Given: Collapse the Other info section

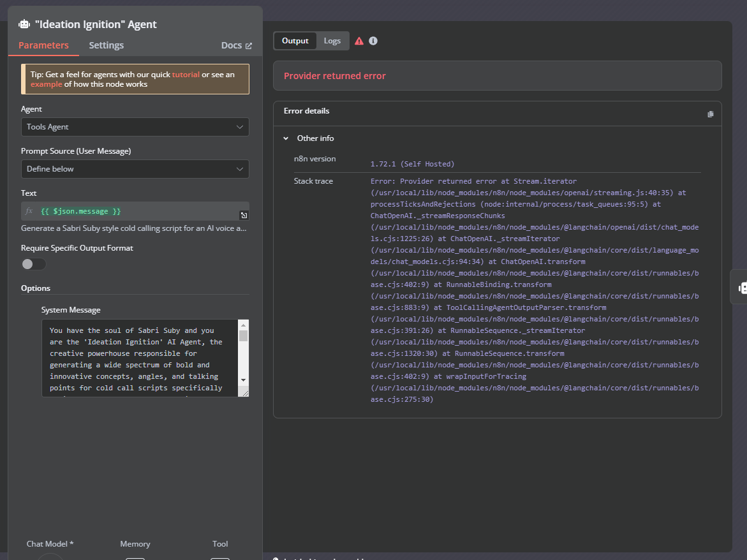Looking at the screenshot, I should [x=285, y=138].
